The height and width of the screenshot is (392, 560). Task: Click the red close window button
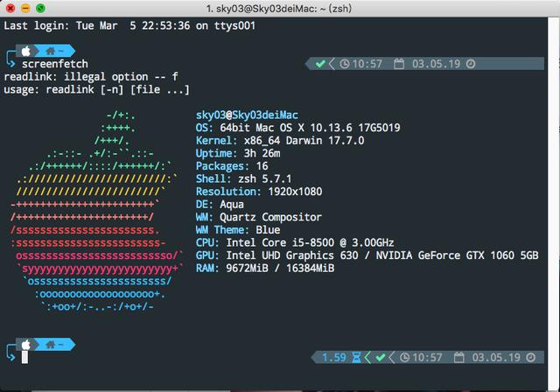tap(10, 8)
